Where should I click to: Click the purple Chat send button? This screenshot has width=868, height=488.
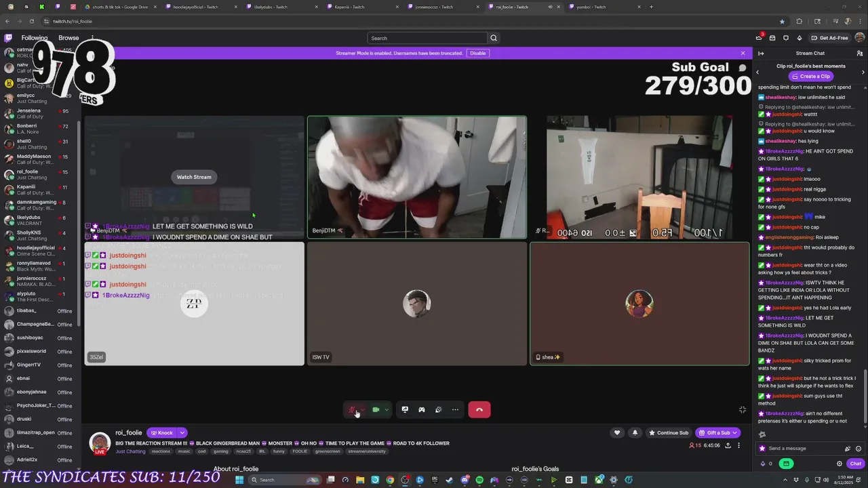[856, 464]
